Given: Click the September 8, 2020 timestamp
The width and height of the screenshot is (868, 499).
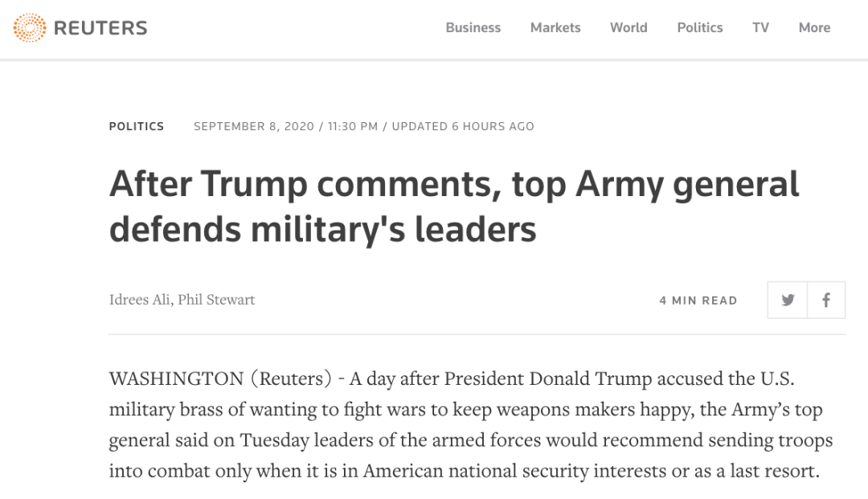Looking at the screenshot, I should [x=254, y=126].
